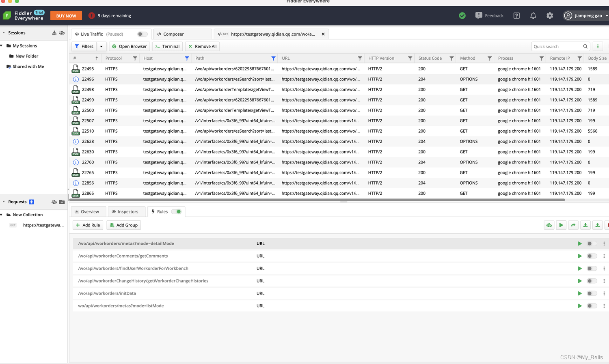This screenshot has width=609, height=364.
Task: Sort by the # column arrow
Action: (97, 58)
